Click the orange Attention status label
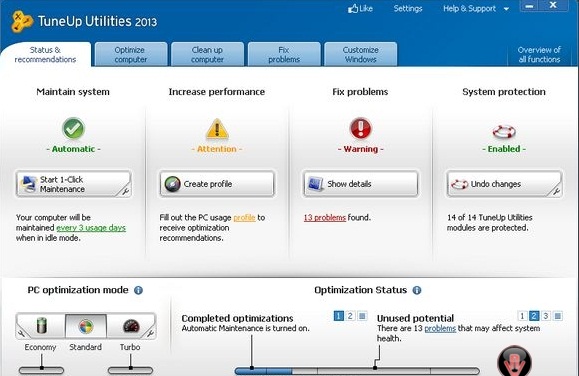Image resolution: width=579 pixels, height=376 pixels. coord(217,149)
